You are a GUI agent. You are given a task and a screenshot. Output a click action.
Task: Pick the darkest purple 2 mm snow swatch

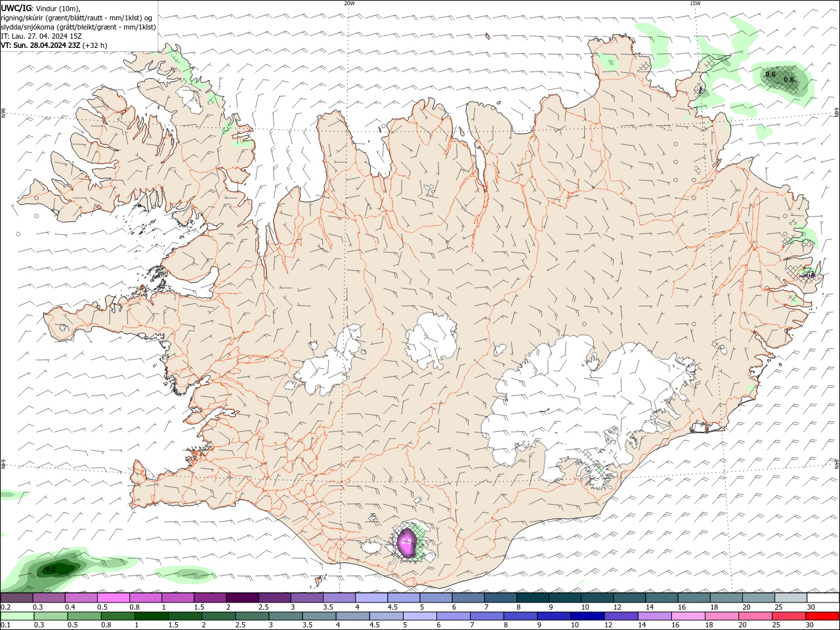[x=242, y=598]
